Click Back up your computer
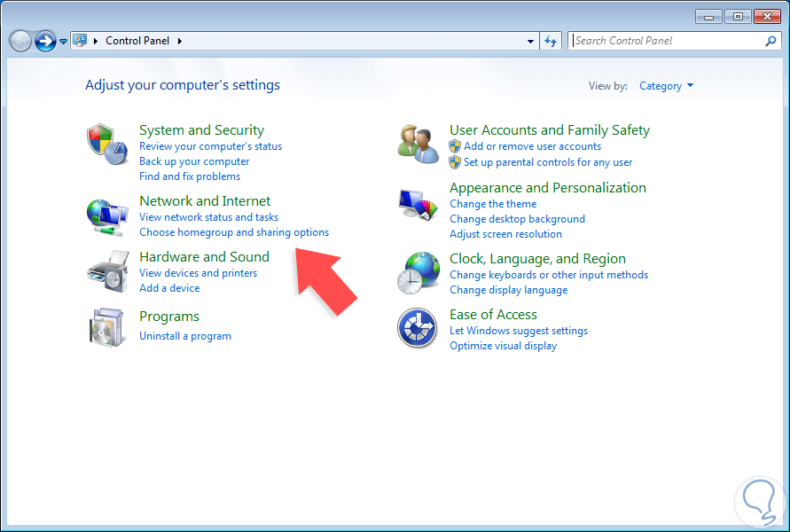This screenshot has height=532, width=790. click(194, 161)
